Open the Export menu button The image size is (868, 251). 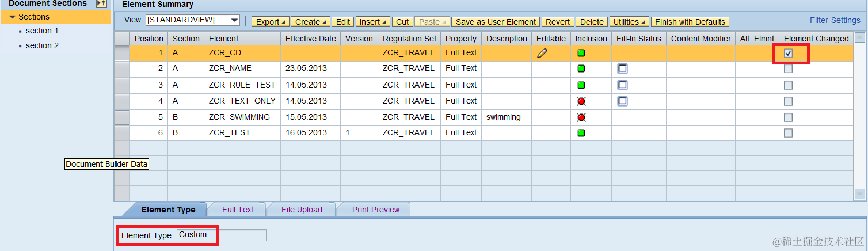pos(271,22)
